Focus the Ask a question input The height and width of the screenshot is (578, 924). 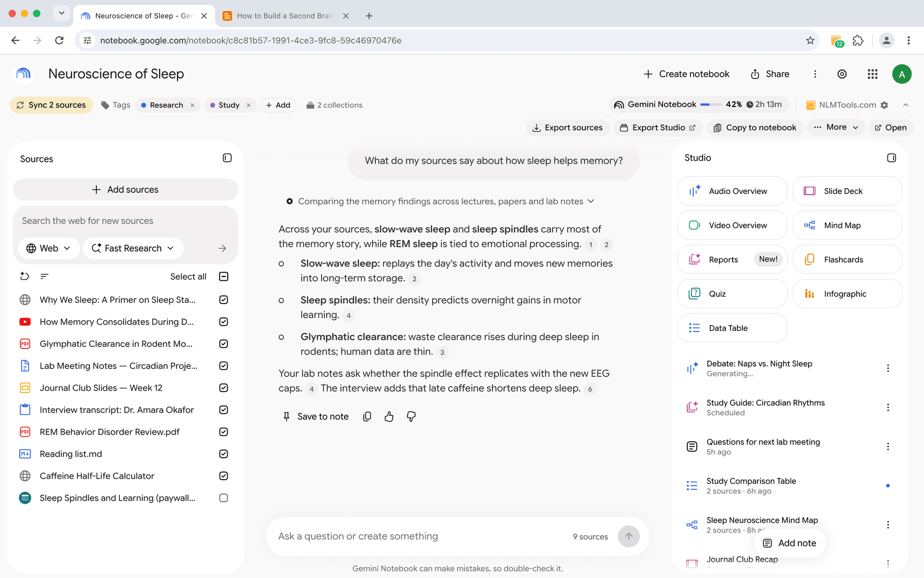[419, 537]
